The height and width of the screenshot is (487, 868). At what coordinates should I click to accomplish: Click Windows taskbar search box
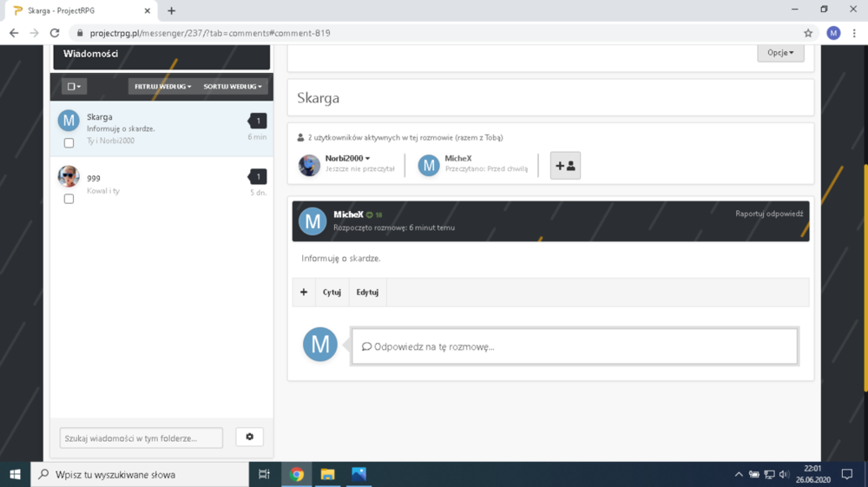(140, 474)
